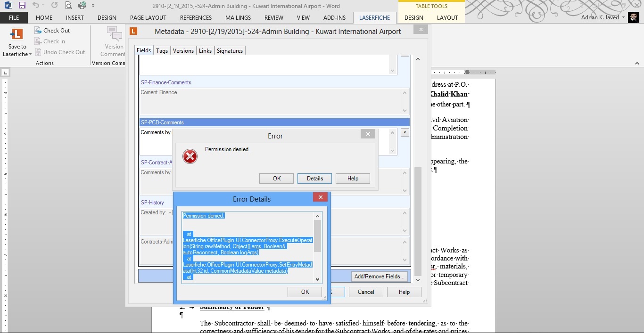
Task: Save document with Quick Access floppy icon
Action: coord(22,6)
